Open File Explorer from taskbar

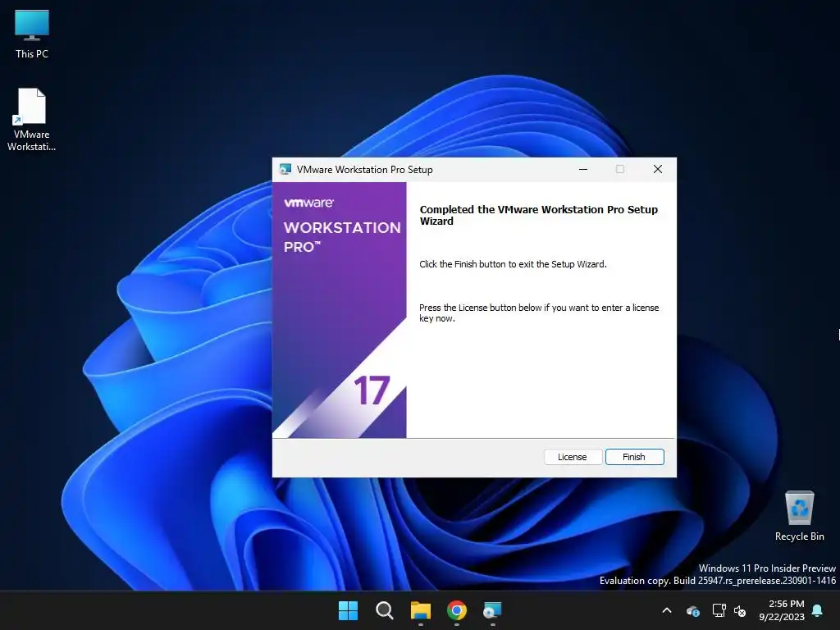pos(421,610)
